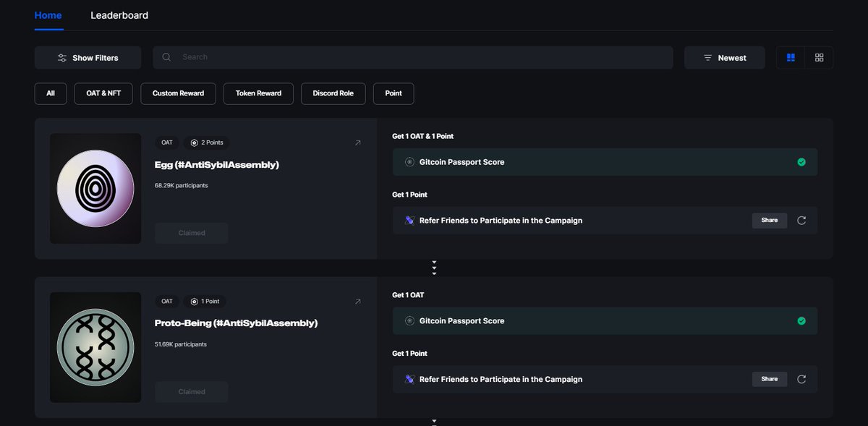Click the OAT tag on Egg card
Viewport: 868px width, 426px height.
(x=167, y=142)
